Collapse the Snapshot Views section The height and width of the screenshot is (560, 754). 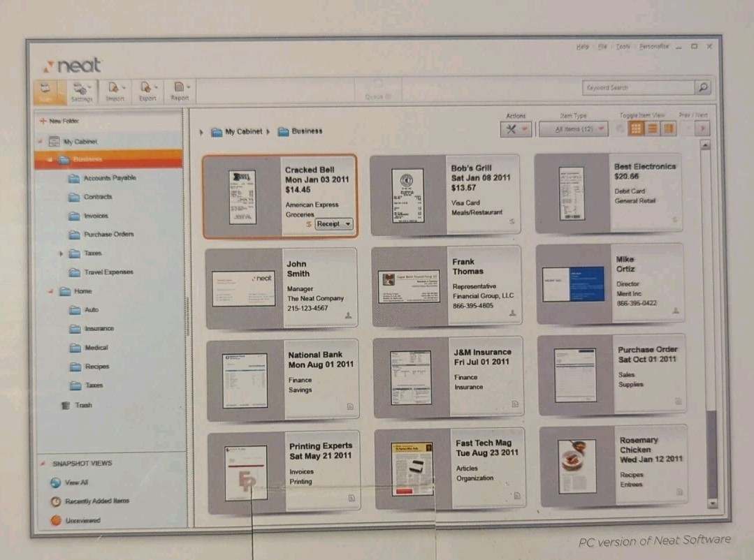43,464
